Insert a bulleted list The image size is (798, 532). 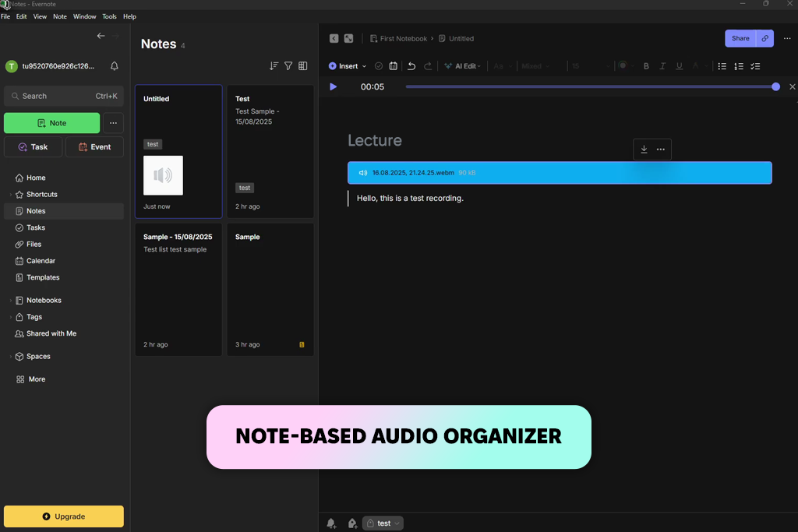click(x=722, y=66)
